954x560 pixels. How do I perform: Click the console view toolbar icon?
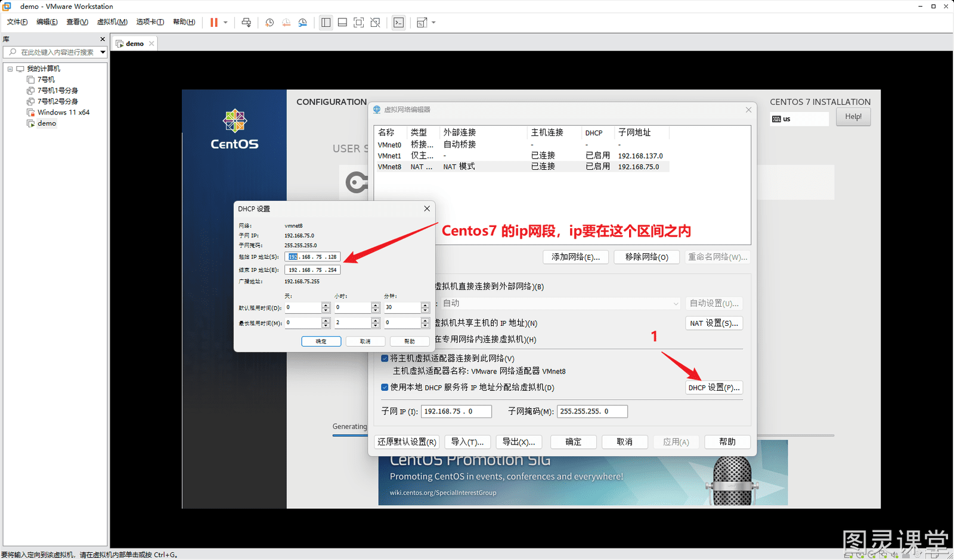398,23
